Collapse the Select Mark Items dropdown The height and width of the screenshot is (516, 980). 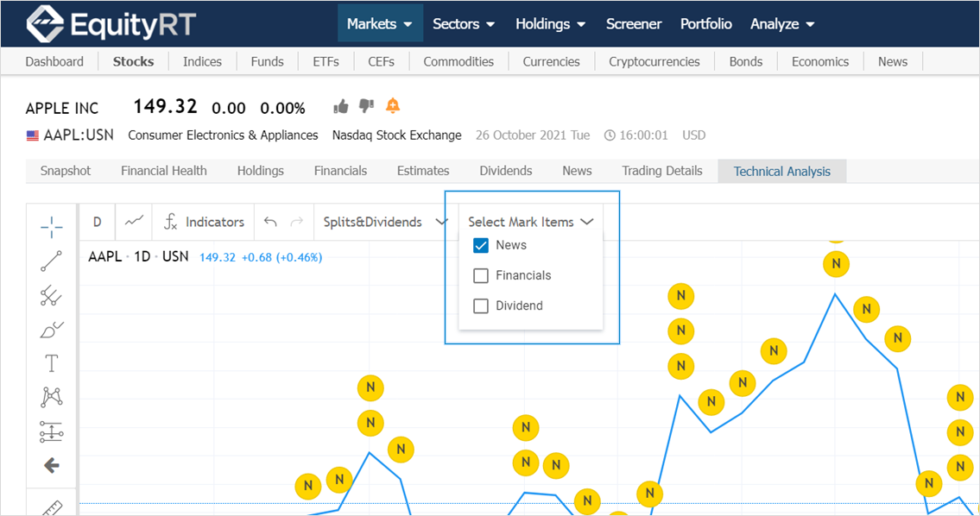point(531,222)
